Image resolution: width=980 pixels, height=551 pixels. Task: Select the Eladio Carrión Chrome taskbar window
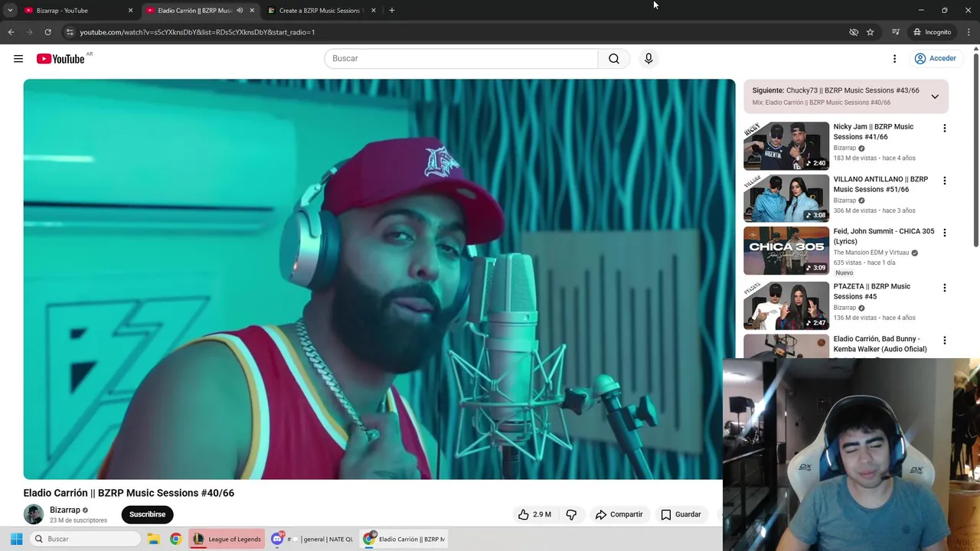pyautogui.click(x=404, y=539)
